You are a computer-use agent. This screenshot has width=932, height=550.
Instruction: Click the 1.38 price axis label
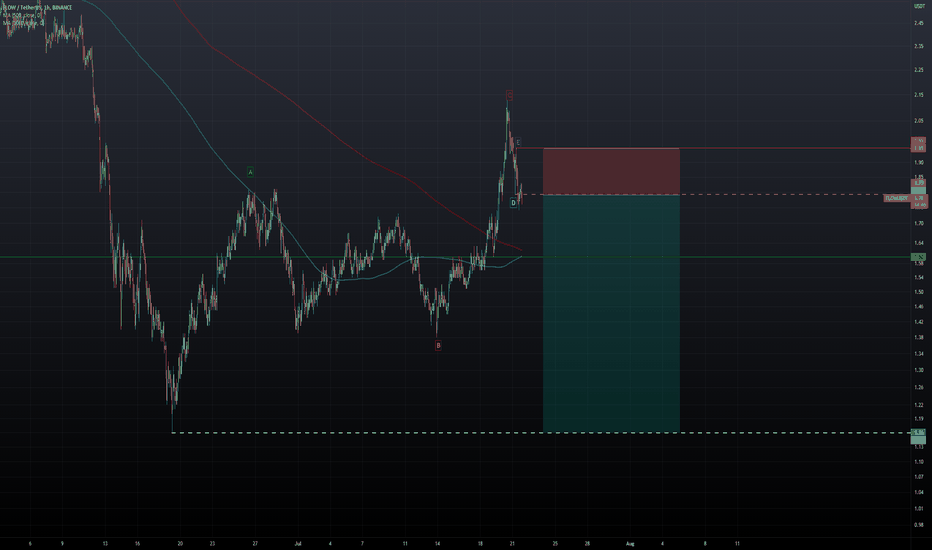[x=919, y=337]
